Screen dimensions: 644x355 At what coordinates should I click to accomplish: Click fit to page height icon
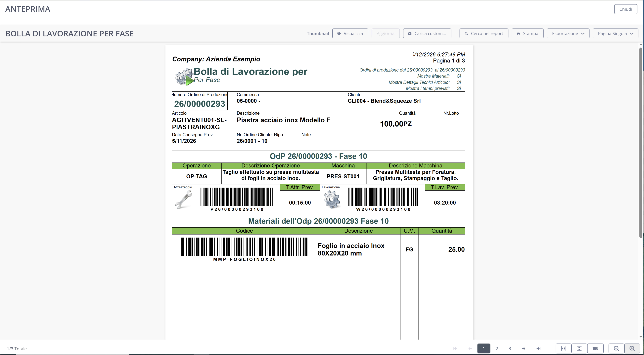[x=579, y=349]
